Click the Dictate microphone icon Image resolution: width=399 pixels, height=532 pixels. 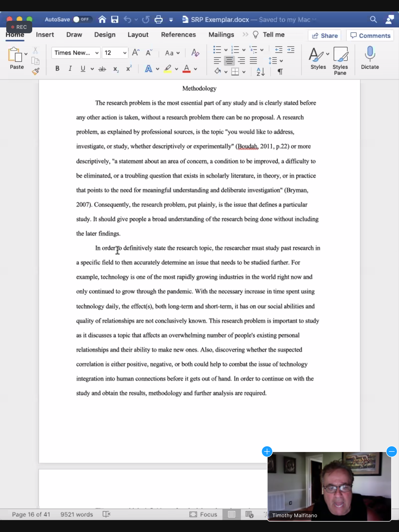point(370,54)
